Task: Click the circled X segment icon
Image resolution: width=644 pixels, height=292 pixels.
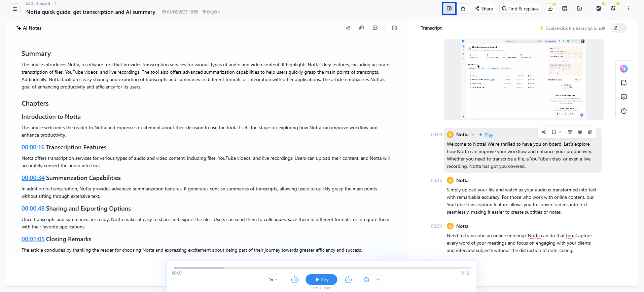Action: 580,132
